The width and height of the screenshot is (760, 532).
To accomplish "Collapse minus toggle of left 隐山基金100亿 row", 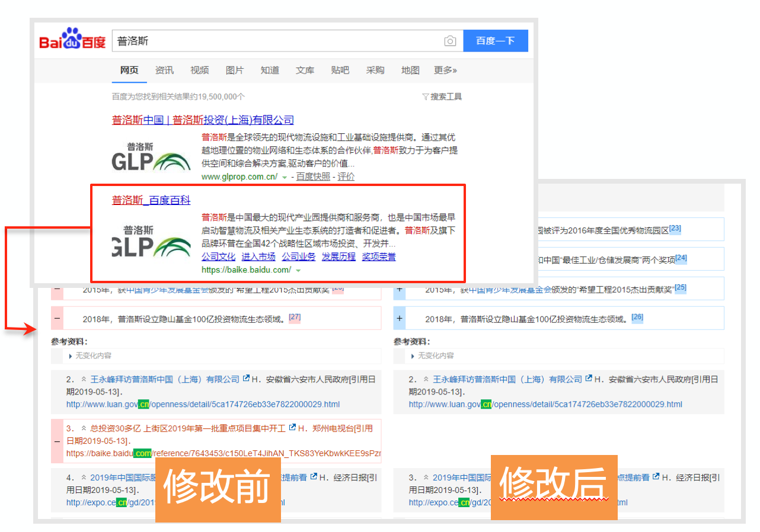I will (58, 318).
